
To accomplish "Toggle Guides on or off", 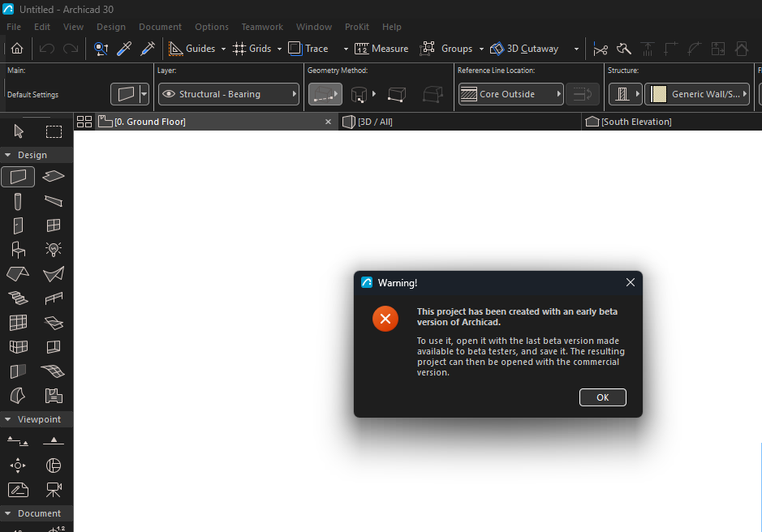I will click(192, 49).
